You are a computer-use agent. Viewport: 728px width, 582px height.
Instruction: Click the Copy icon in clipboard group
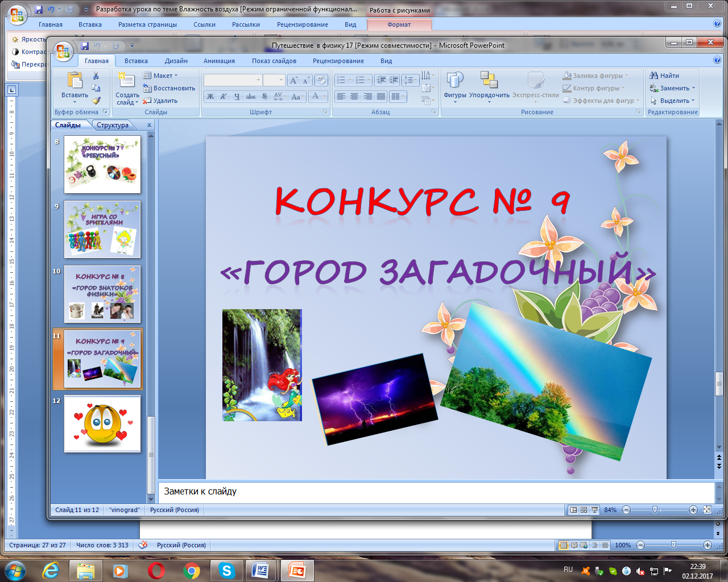pyautogui.click(x=96, y=88)
